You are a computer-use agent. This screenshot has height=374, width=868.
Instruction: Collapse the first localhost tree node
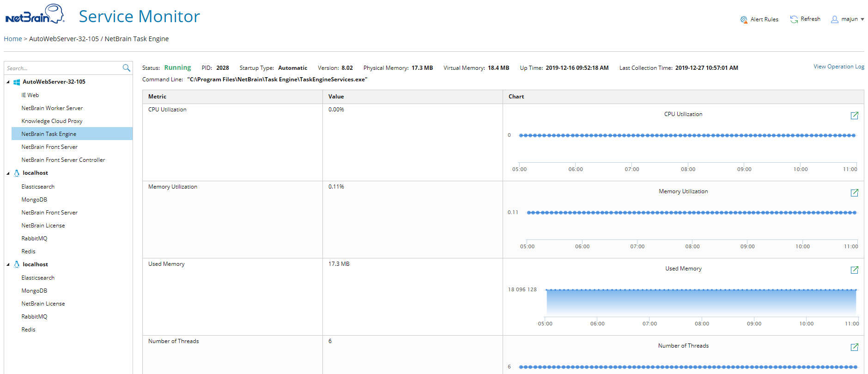point(8,173)
